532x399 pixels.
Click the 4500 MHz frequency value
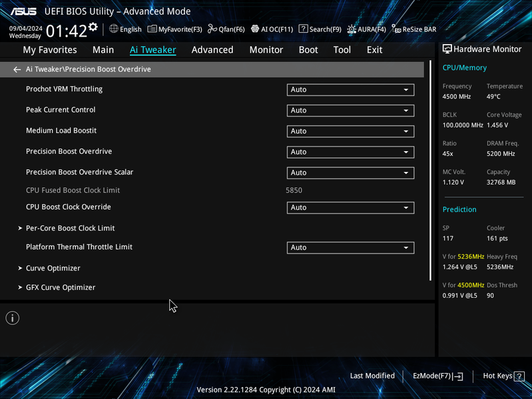click(456, 97)
